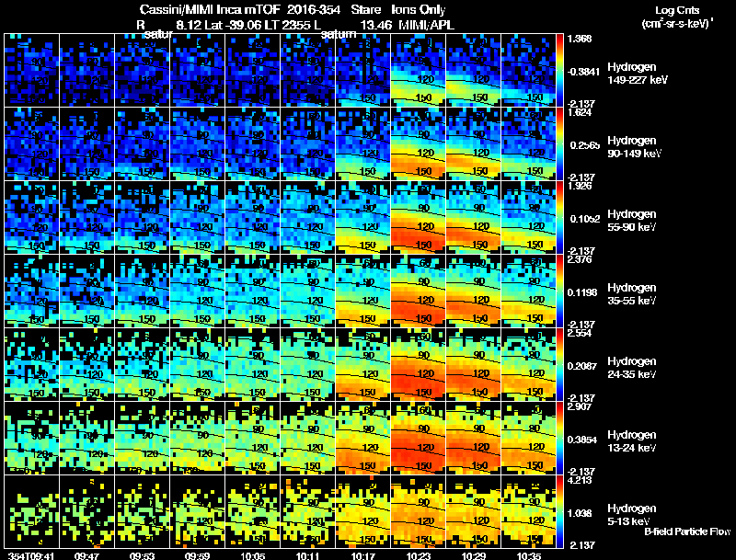
Task: Select the 13-24 keV panel at 10:35
Action: pyautogui.click(x=528, y=439)
